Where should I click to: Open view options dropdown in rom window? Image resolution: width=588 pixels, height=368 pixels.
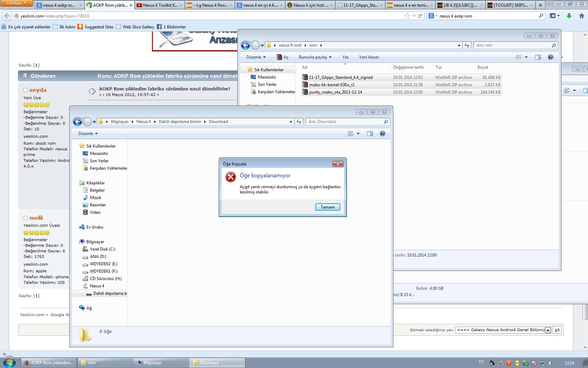pyautogui.click(x=526, y=57)
